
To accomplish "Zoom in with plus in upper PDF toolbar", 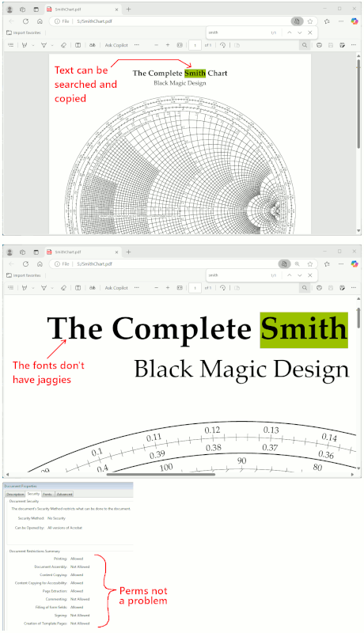I will (168, 45).
